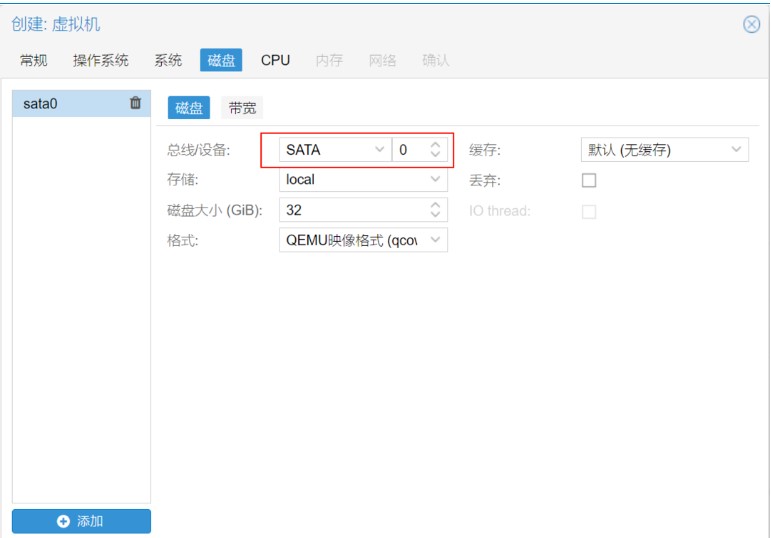Enable the 丢弃 discard checkbox
This screenshot has width=771, height=538.
pyautogui.click(x=589, y=181)
